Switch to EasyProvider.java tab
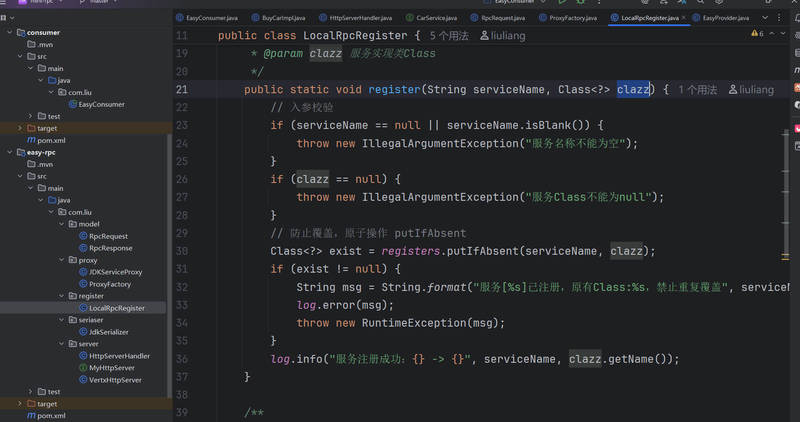The height and width of the screenshot is (422, 800). click(721, 17)
